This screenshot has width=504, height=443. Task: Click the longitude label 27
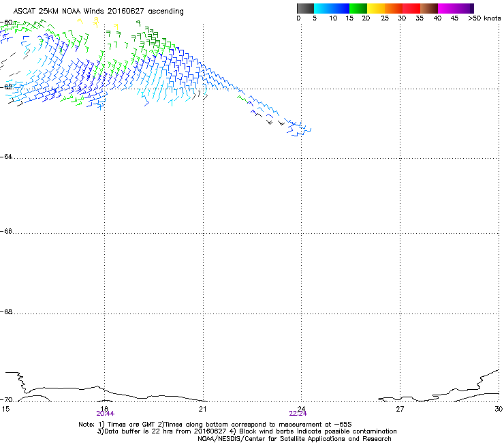400,409
